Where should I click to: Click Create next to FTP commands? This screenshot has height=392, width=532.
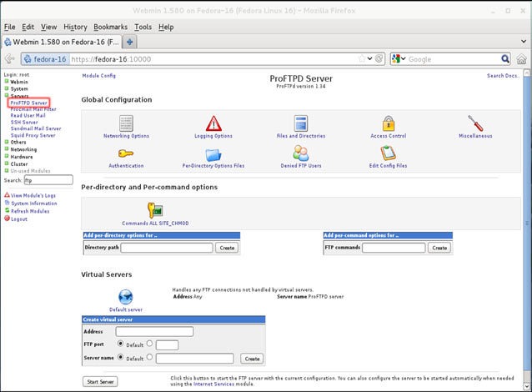pyautogui.click(x=439, y=248)
